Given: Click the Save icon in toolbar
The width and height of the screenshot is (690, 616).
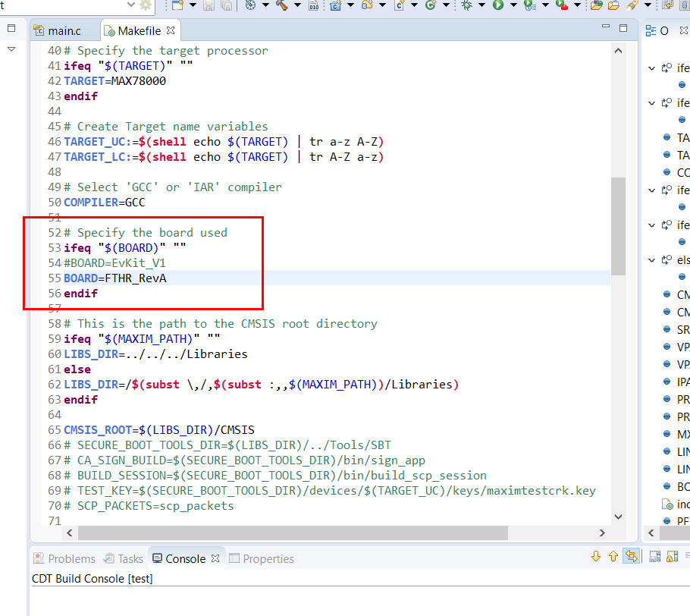Looking at the screenshot, I should (209, 5).
